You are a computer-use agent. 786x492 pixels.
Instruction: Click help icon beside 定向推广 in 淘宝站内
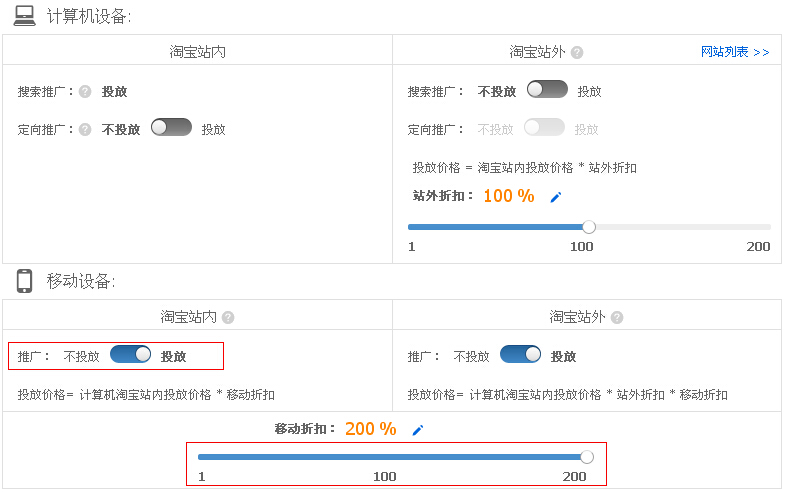tap(85, 129)
